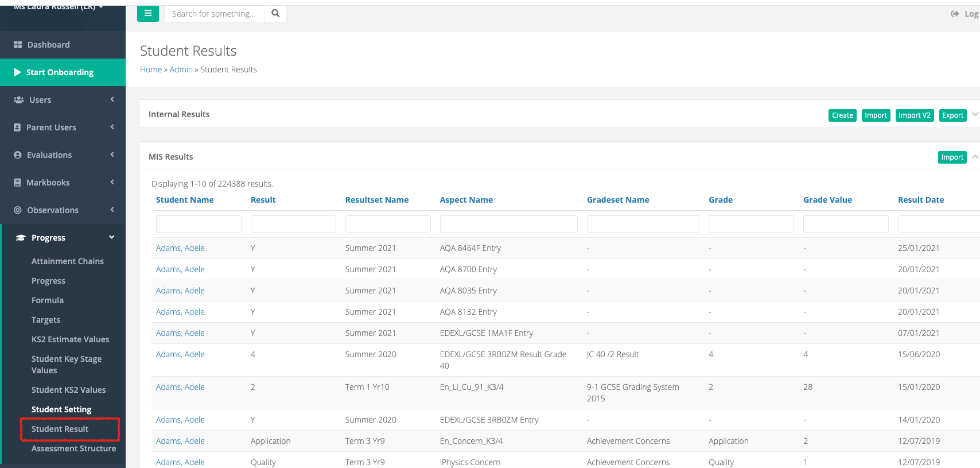
Task: Open Adams, Adele in AQA 8464F Entry row
Action: point(180,248)
